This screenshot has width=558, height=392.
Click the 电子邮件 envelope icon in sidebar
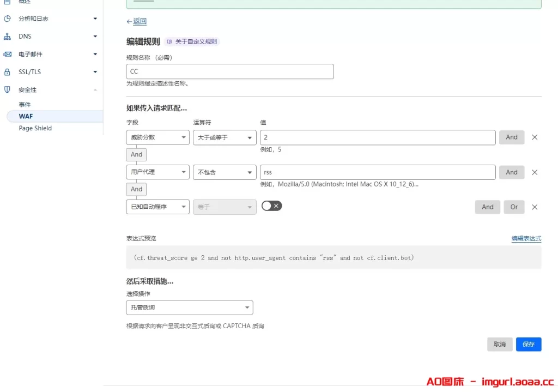pyautogui.click(x=7, y=53)
